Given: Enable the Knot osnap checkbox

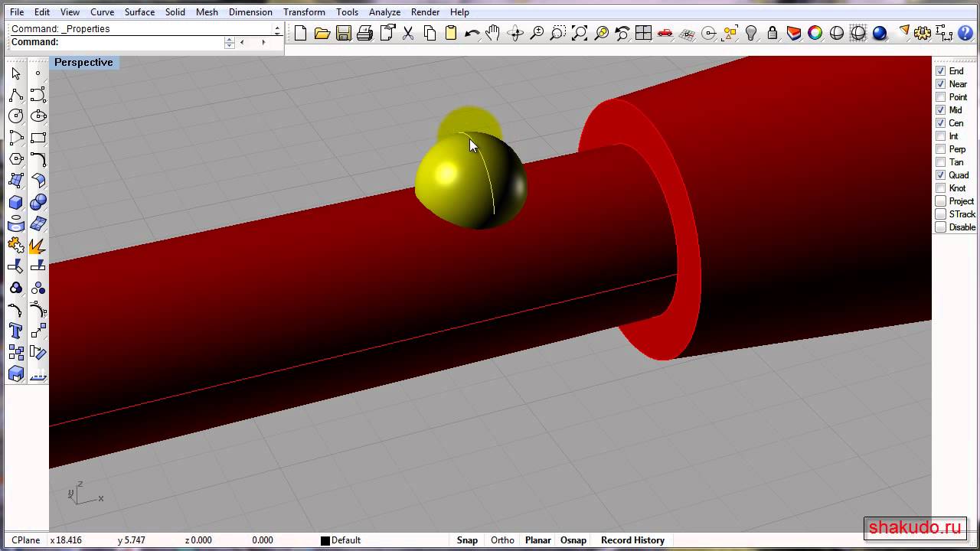Looking at the screenshot, I should coord(941,188).
